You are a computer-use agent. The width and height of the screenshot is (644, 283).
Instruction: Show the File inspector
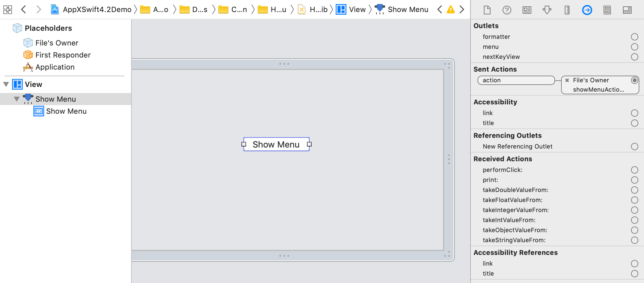click(x=487, y=10)
